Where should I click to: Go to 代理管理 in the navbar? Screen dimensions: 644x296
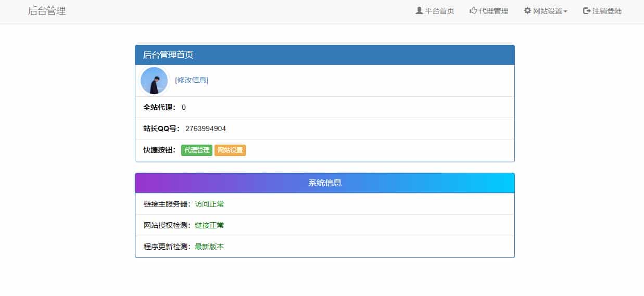pyautogui.click(x=489, y=11)
